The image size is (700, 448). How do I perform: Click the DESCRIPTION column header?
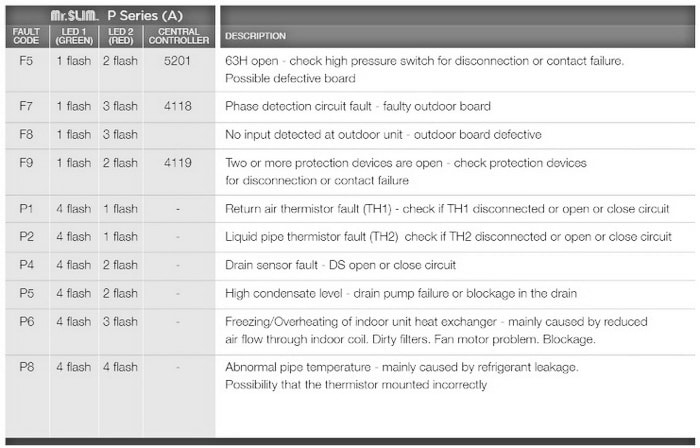coord(255,36)
